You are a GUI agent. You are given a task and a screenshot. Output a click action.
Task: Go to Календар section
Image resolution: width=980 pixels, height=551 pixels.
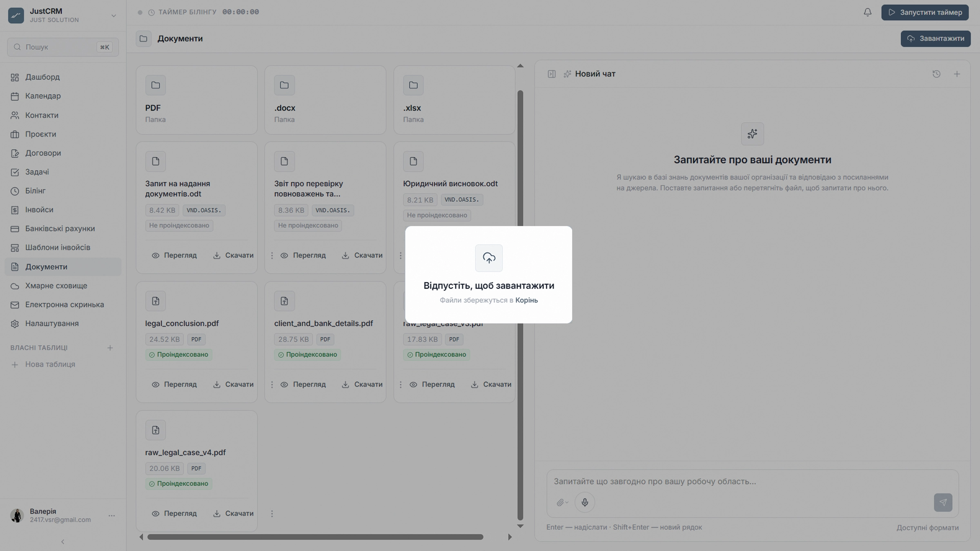(x=63, y=96)
